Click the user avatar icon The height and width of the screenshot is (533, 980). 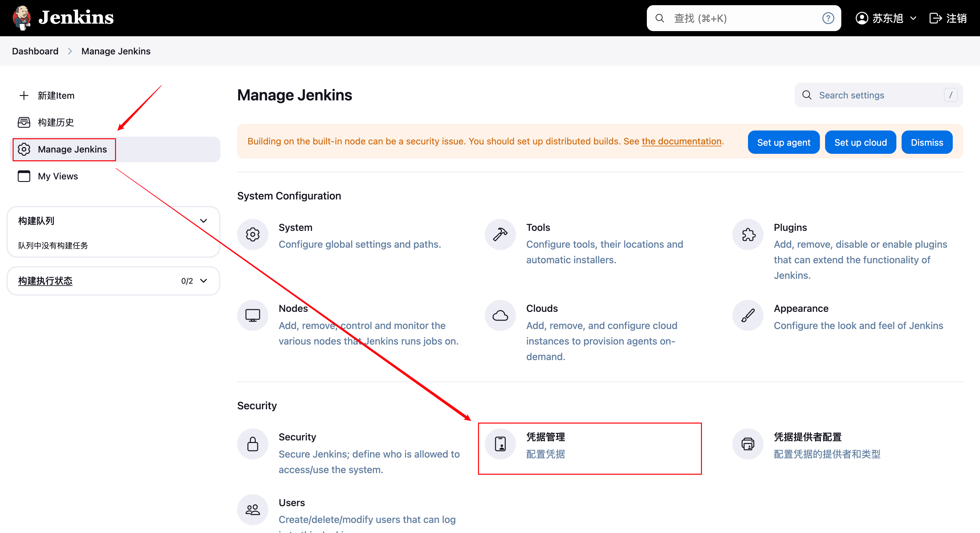861,18
